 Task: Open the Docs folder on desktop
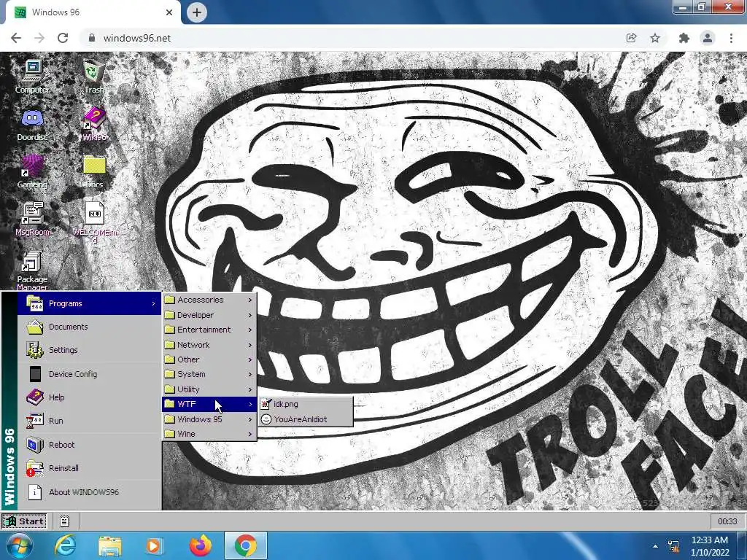94,171
